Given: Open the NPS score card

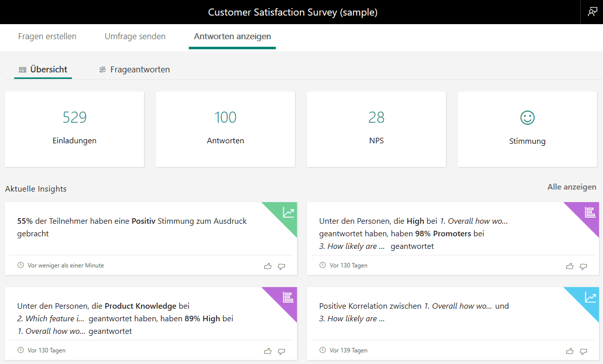Looking at the screenshot, I should [x=376, y=129].
